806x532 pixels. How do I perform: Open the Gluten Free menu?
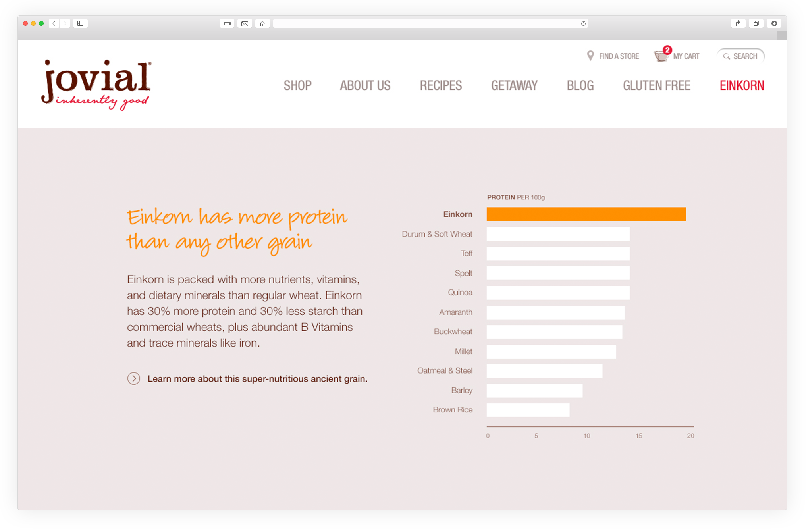657,85
